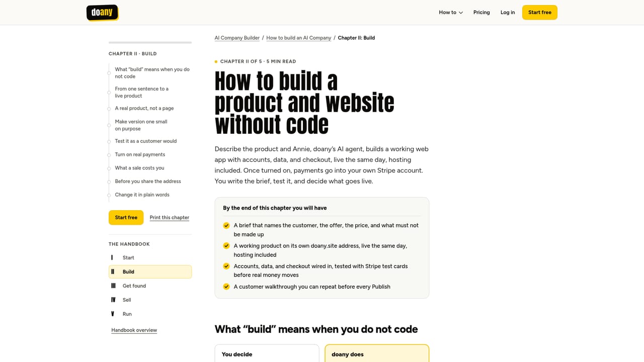Jump to Test it as a customer would
The height and width of the screenshot is (362, 644).
[x=145, y=141]
